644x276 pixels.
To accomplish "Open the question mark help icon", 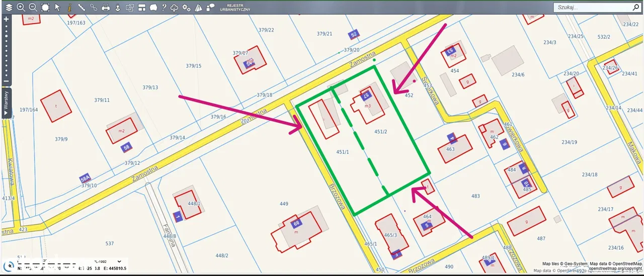I will (164, 7).
